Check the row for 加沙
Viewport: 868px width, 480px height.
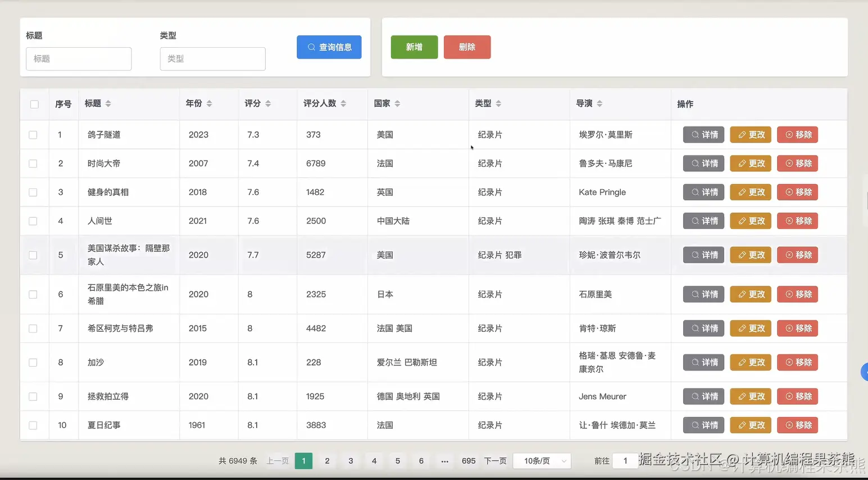pyautogui.click(x=33, y=363)
